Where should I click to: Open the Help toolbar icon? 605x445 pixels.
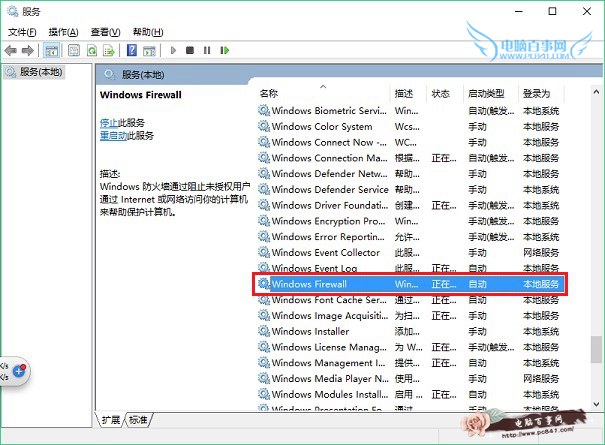click(132, 51)
